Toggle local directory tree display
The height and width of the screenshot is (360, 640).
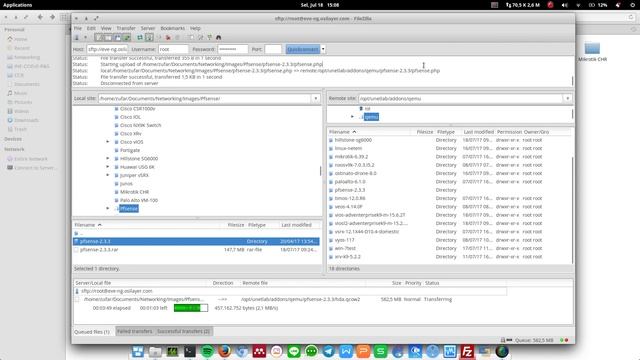point(108,38)
